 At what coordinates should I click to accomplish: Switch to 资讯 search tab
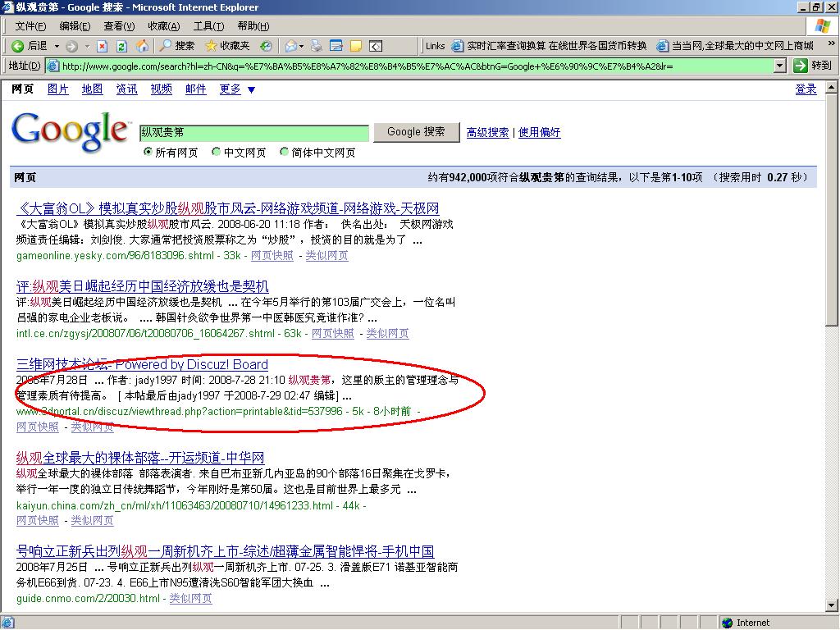(x=127, y=89)
